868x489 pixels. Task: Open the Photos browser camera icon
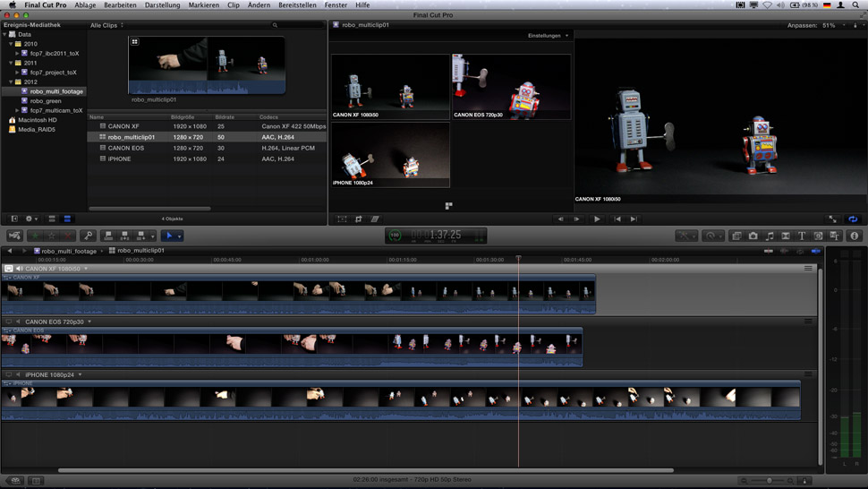[753, 236]
